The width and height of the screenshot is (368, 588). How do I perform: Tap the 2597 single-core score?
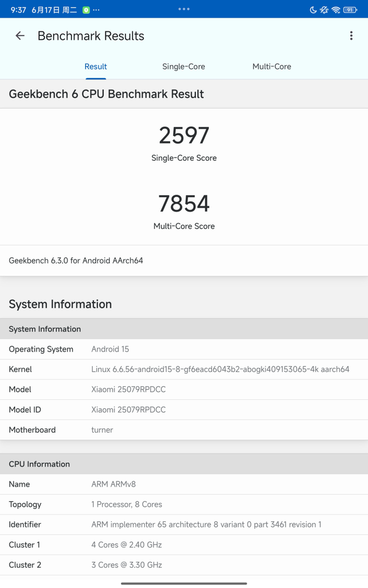[x=184, y=135]
